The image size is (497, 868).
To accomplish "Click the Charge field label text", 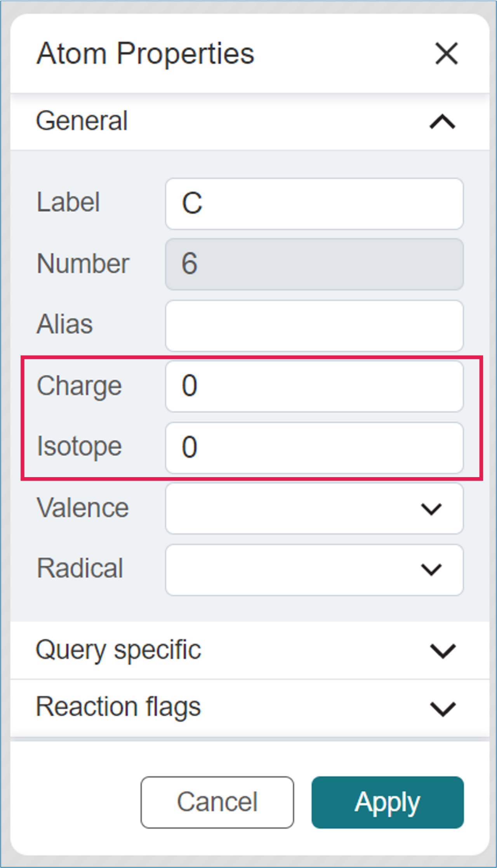I will click(x=80, y=386).
